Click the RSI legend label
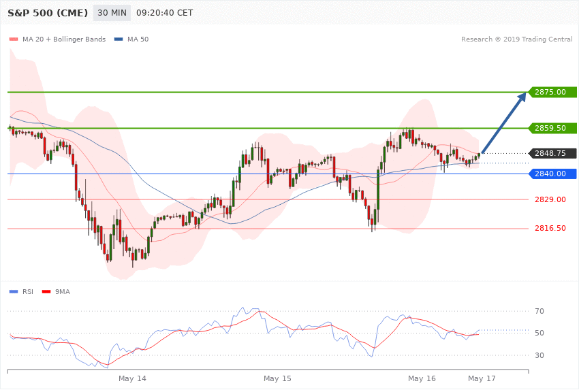Image resolution: width=579 pixels, height=392 pixels. click(28, 292)
